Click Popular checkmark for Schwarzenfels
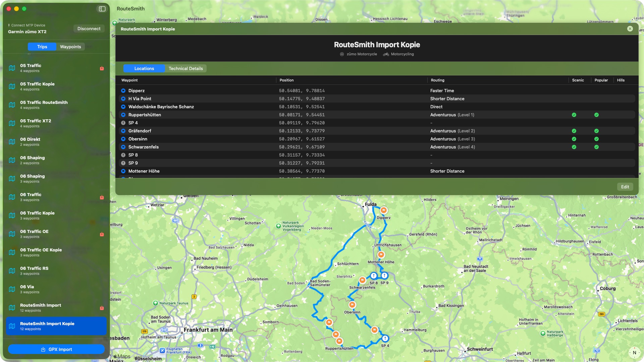The width and height of the screenshot is (644, 362). (x=596, y=147)
